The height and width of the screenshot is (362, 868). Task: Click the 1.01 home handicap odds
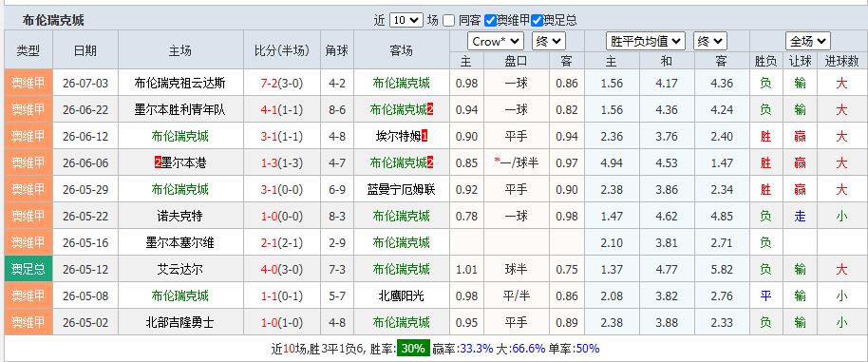pyautogui.click(x=466, y=270)
